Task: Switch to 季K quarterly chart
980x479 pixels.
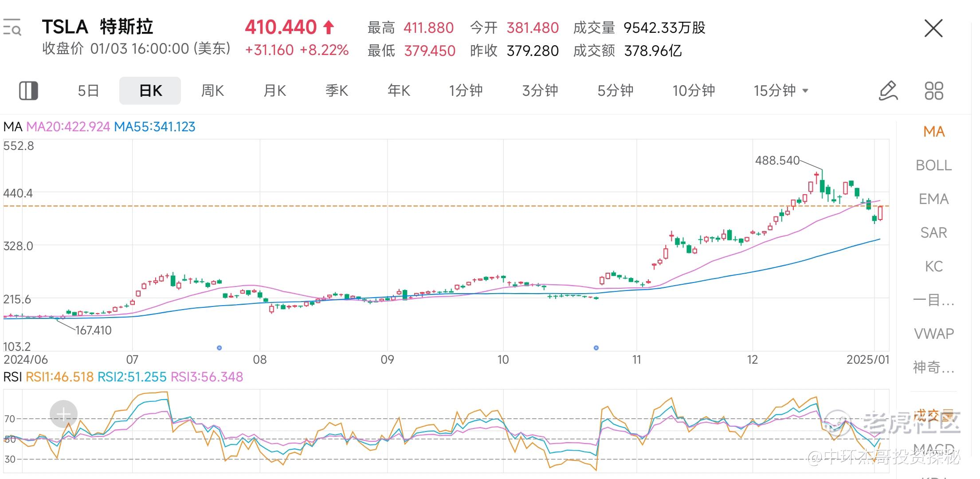Action: [x=337, y=90]
